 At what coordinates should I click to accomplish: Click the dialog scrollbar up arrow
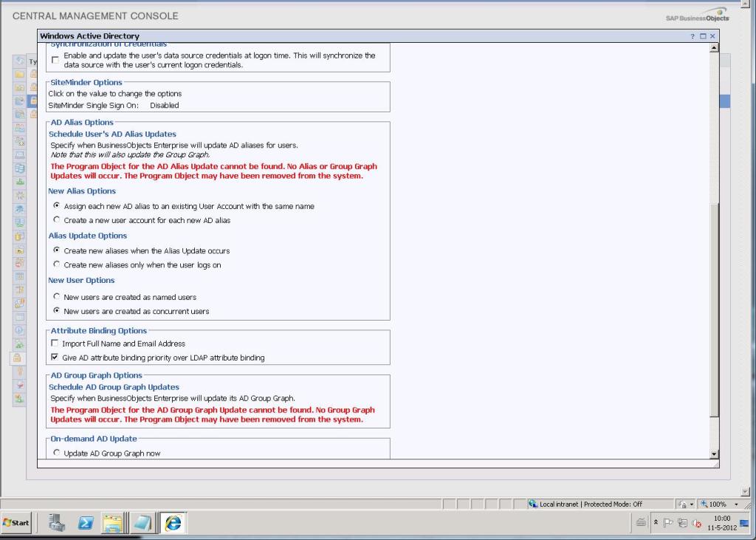[x=714, y=47]
